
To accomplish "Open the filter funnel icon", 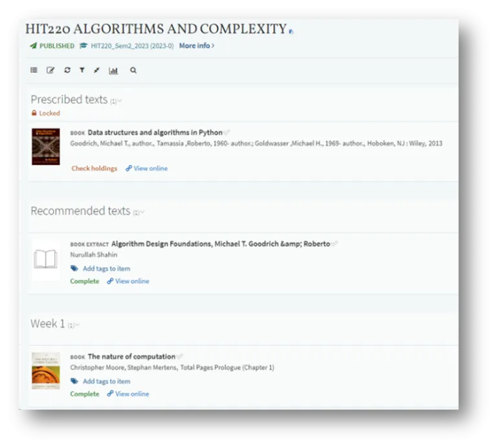I will click(x=82, y=70).
